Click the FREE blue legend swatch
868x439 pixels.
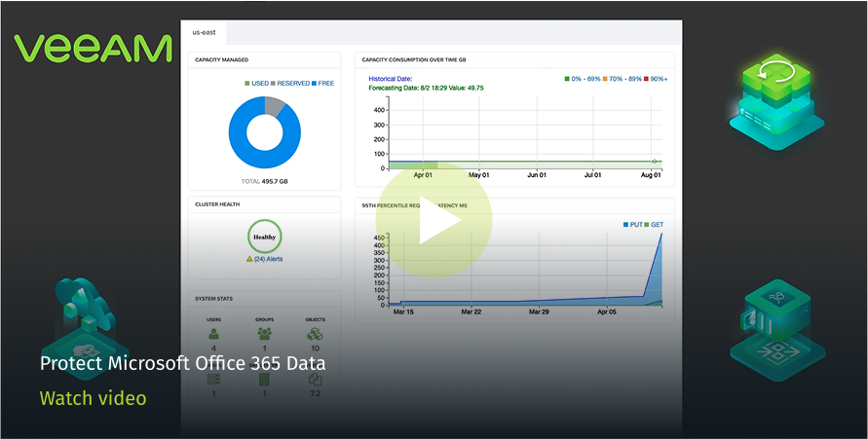coord(314,84)
